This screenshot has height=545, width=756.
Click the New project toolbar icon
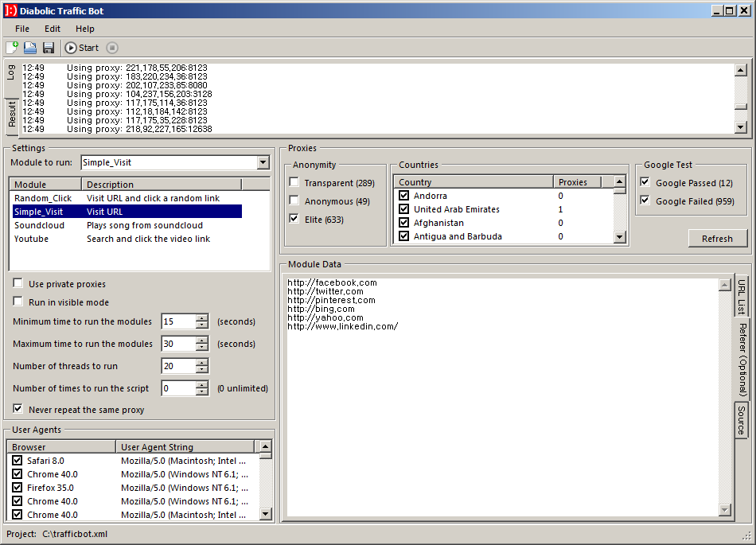12,48
